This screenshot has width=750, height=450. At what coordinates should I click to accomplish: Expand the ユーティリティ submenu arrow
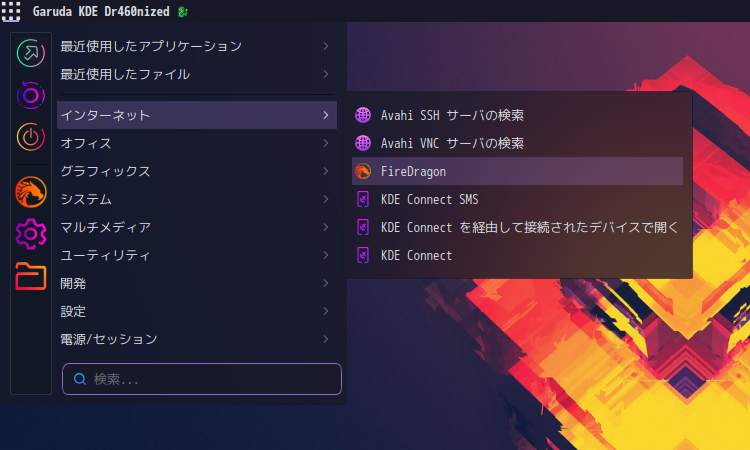tap(326, 255)
